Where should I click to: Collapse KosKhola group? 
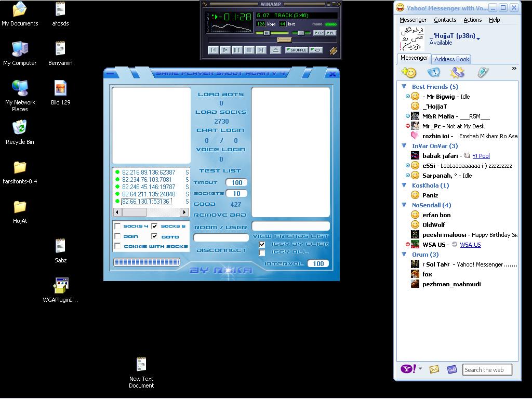coord(404,185)
